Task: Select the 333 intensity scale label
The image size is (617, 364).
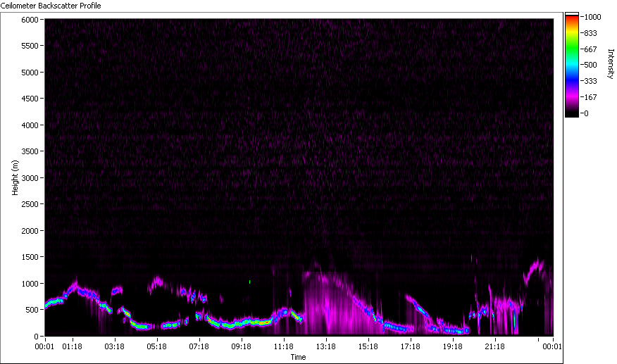Action: coord(591,81)
